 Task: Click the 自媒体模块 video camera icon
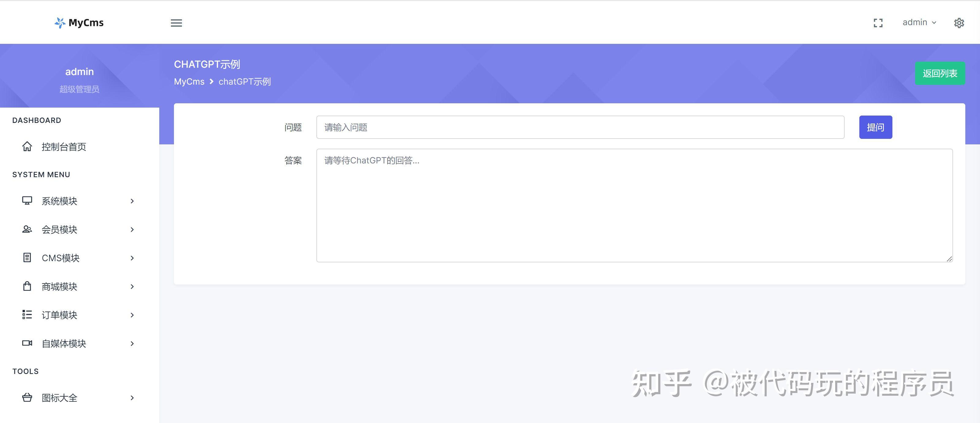(x=27, y=343)
